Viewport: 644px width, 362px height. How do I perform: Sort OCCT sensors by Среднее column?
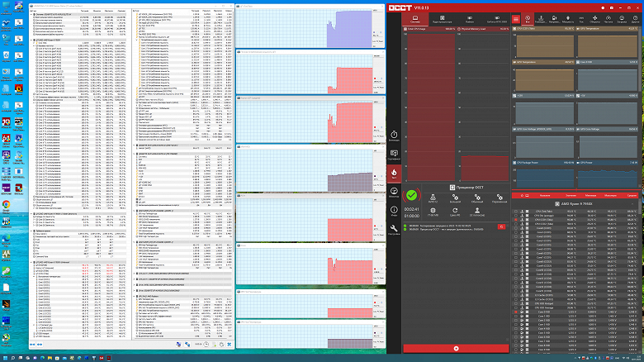coord(632,195)
